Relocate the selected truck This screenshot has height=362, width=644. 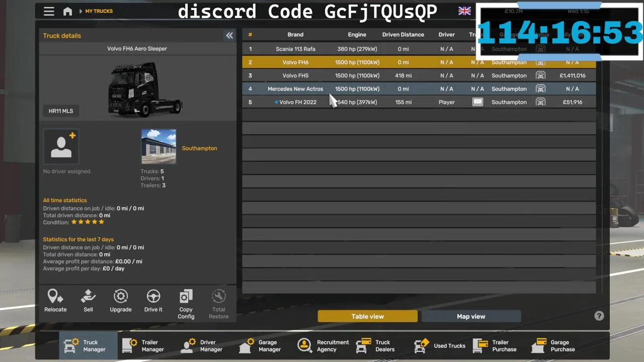(55, 301)
